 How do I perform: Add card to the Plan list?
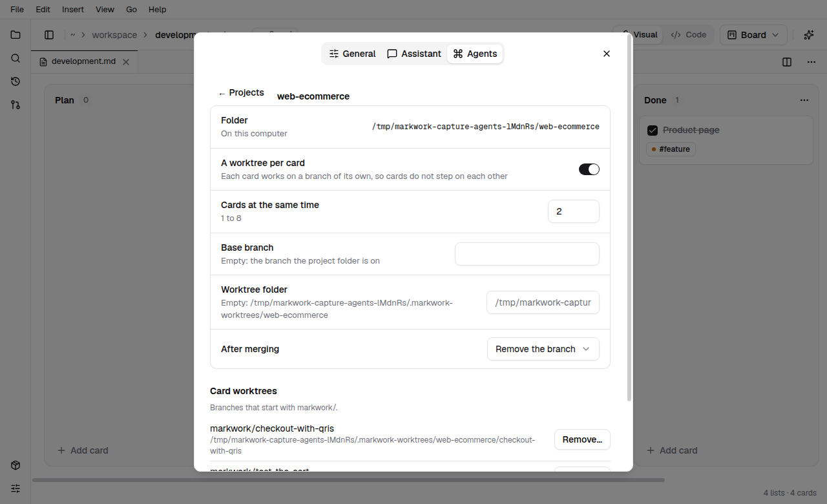point(83,450)
